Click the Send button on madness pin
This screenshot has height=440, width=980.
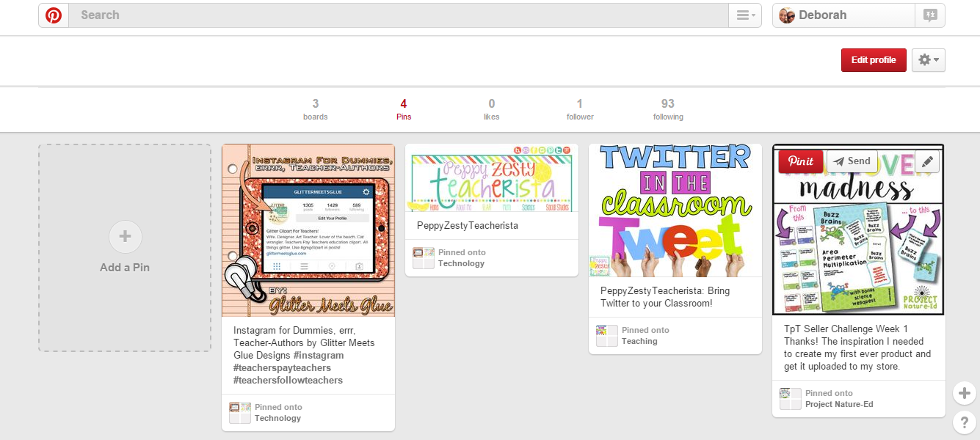852,161
